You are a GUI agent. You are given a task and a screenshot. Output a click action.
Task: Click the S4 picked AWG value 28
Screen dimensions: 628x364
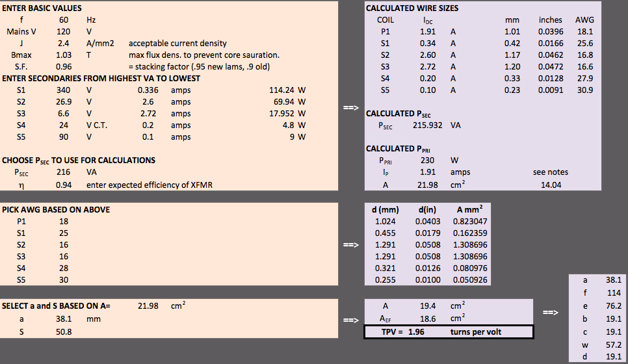pyautogui.click(x=64, y=268)
